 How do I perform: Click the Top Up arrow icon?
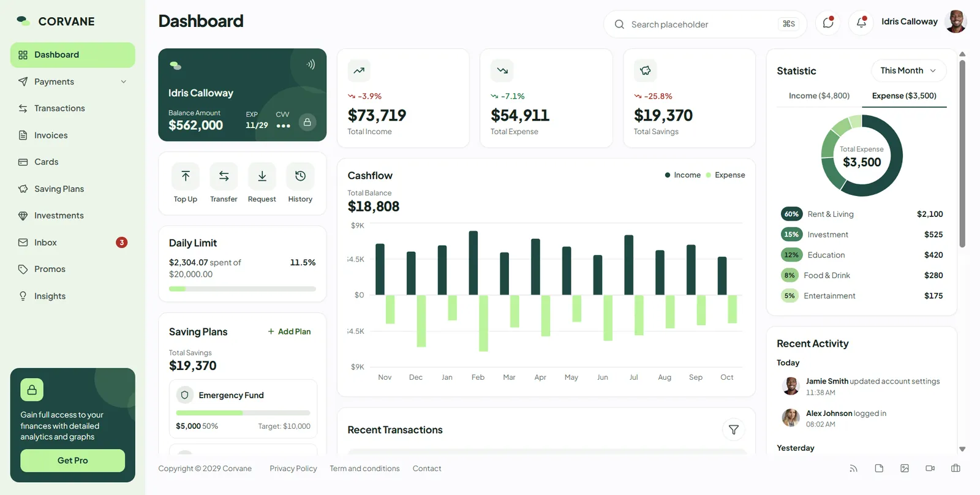(x=186, y=176)
